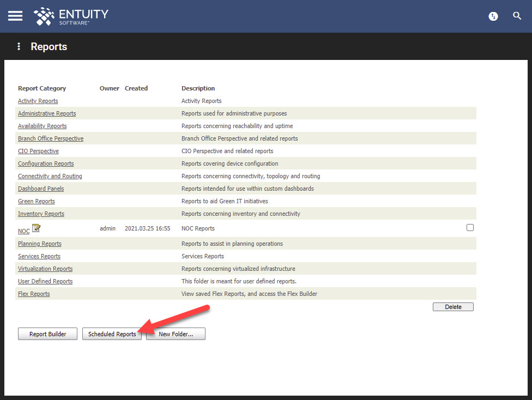Open Connectivity and Routing link
Screen dimensions: 532x400
[50, 176]
